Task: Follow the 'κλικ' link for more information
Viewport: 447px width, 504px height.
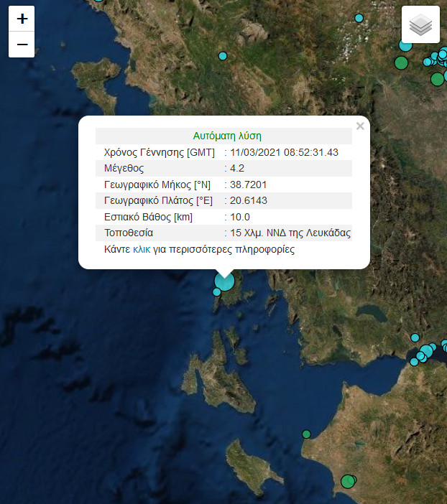Action: tap(142, 250)
